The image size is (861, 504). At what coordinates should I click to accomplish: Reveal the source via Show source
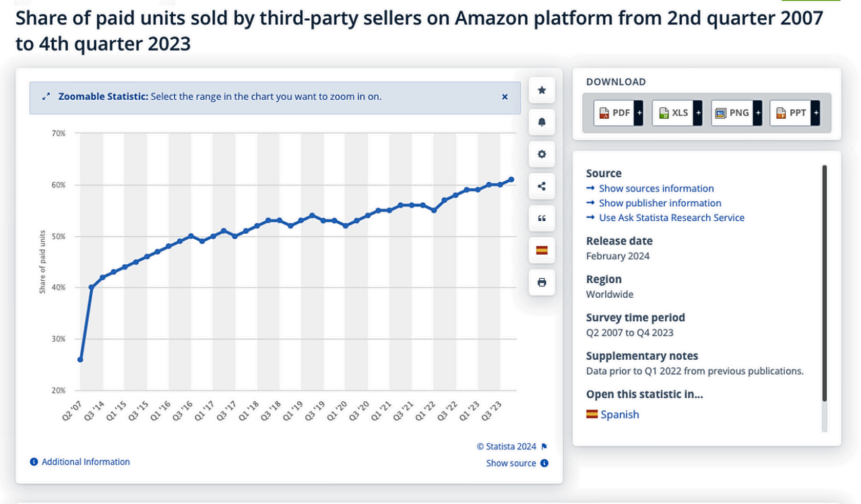click(x=511, y=463)
